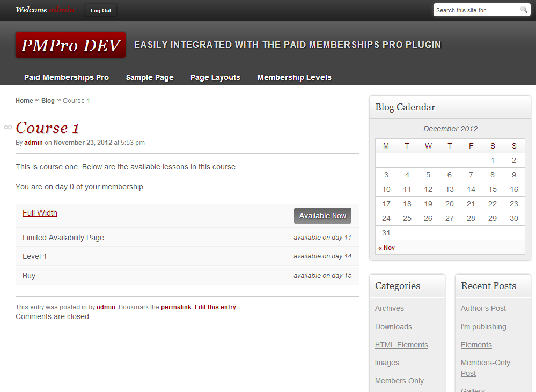Click Edit this entry link
The width and height of the screenshot is (536, 392).
coord(215,307)
